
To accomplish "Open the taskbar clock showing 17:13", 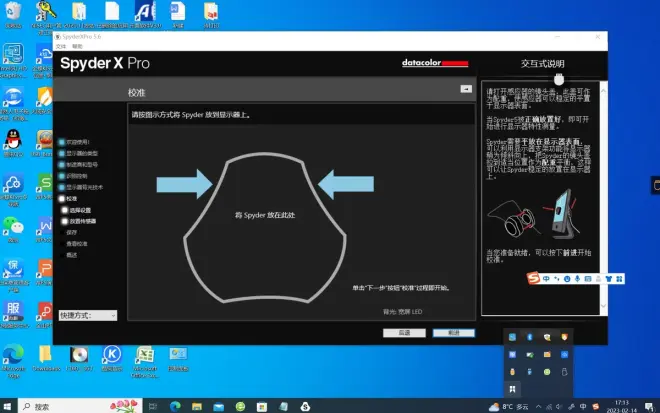I will (x=622, y=406).
